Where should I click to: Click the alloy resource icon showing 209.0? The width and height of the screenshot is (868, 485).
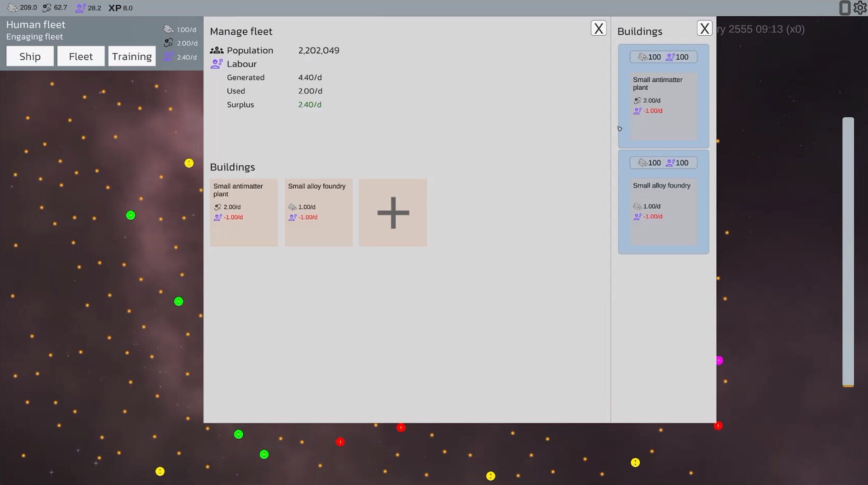pyautogui.click(x=12, y=8)
